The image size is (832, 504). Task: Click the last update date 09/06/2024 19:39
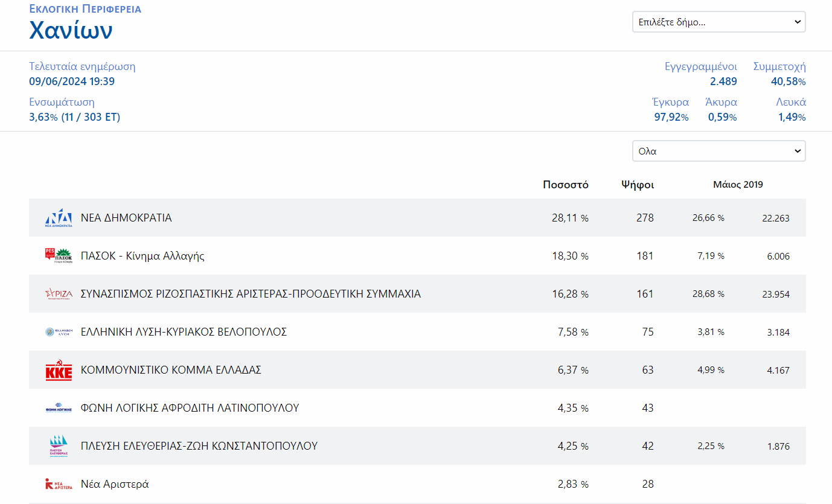click(x=72, y=81)
